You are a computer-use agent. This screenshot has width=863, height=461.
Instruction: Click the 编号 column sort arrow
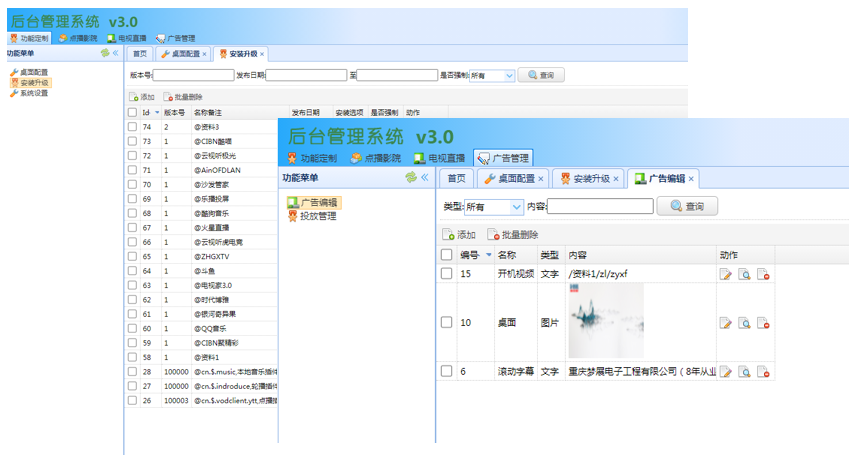[x=487, y=255]
